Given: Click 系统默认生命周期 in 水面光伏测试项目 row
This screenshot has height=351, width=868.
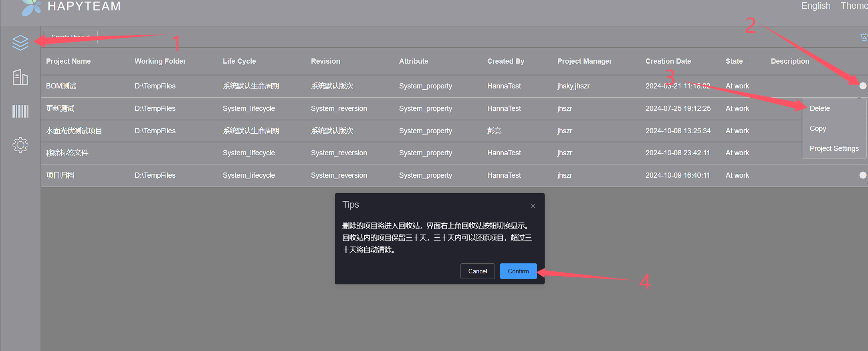Looking at the screenshot, I should (250, 131).
